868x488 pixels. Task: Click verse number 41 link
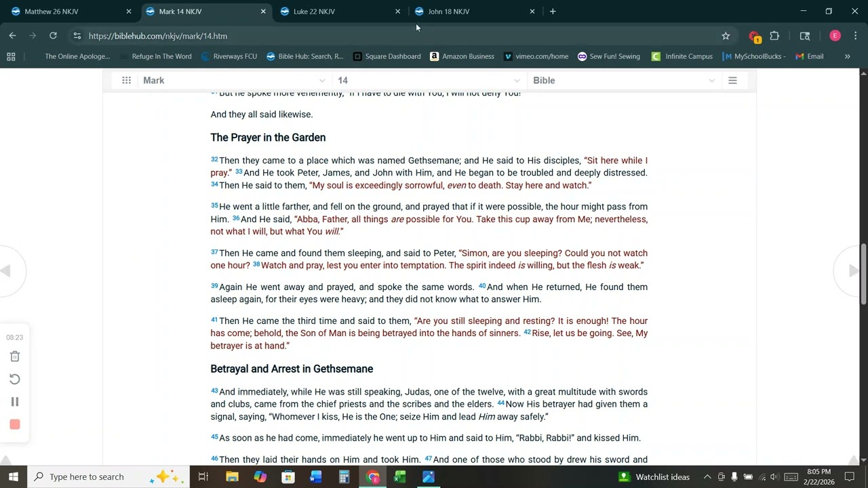click(x=214, y=320)
